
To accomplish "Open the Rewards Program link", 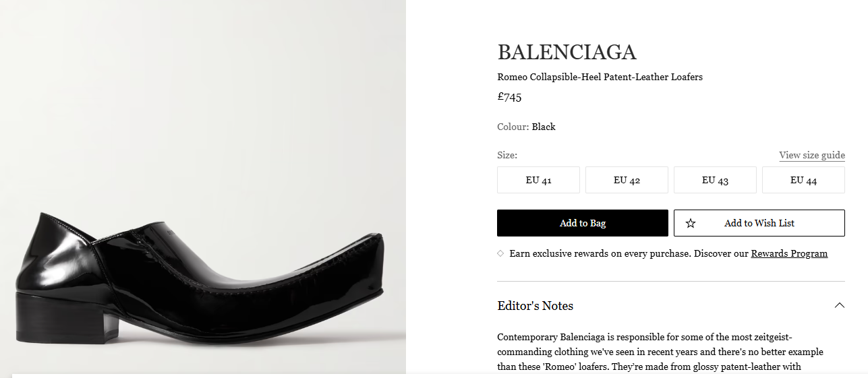I will point(789,253).
